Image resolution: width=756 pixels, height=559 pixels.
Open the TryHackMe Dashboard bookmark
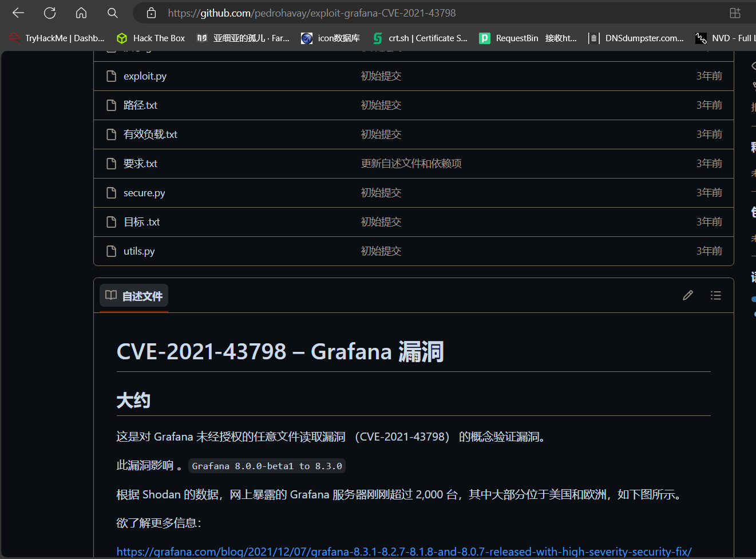coord(57,38)
